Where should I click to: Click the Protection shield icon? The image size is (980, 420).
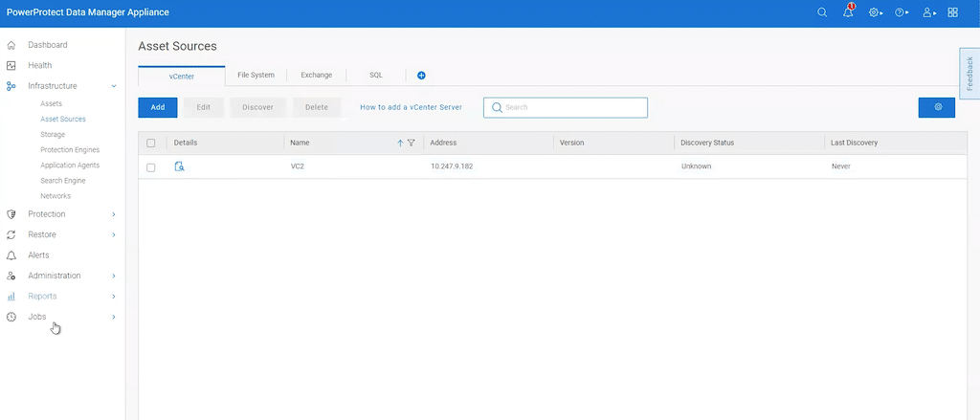click(x=11, y=214)
